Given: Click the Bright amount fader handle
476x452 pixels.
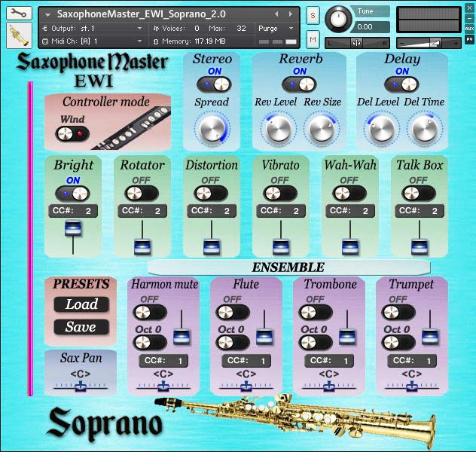Looking at the screenshot, I should 73,228.
